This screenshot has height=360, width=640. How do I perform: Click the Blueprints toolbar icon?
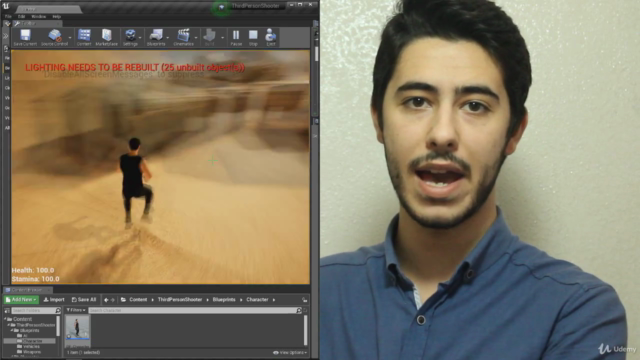click(156, 37)
